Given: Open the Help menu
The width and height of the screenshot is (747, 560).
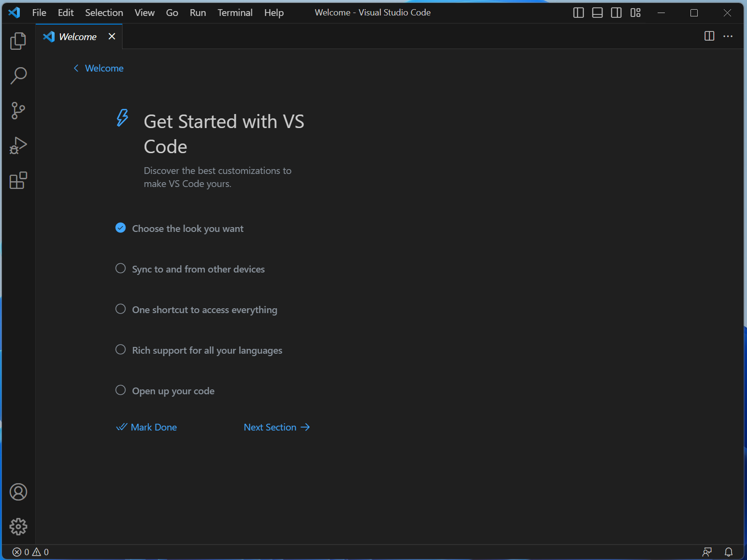Looking at the screenshot, I should tap(274, 13).
